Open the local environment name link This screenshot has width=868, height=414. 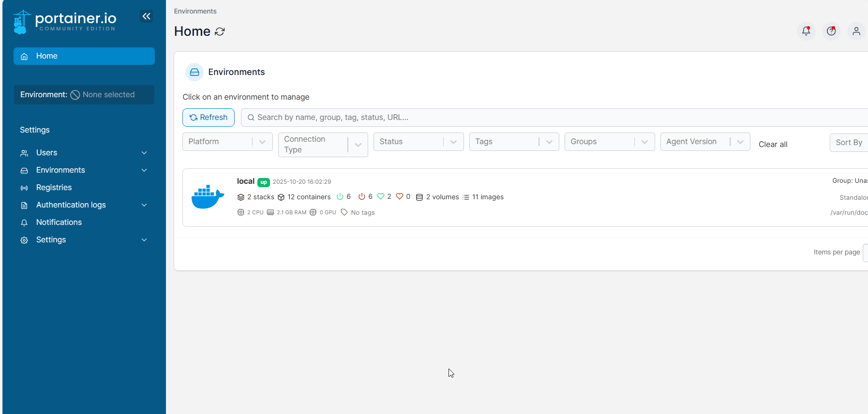[x=246, y=181]
